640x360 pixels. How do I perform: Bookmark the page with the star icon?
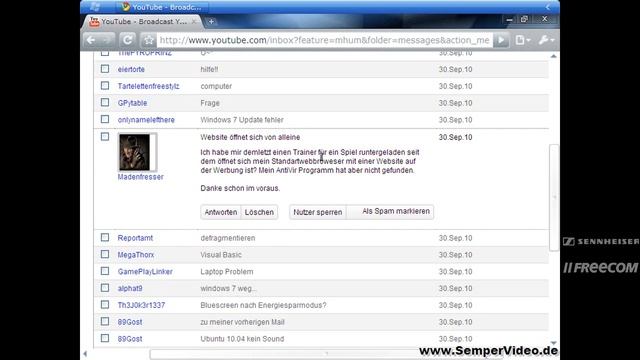coord(149,40)
